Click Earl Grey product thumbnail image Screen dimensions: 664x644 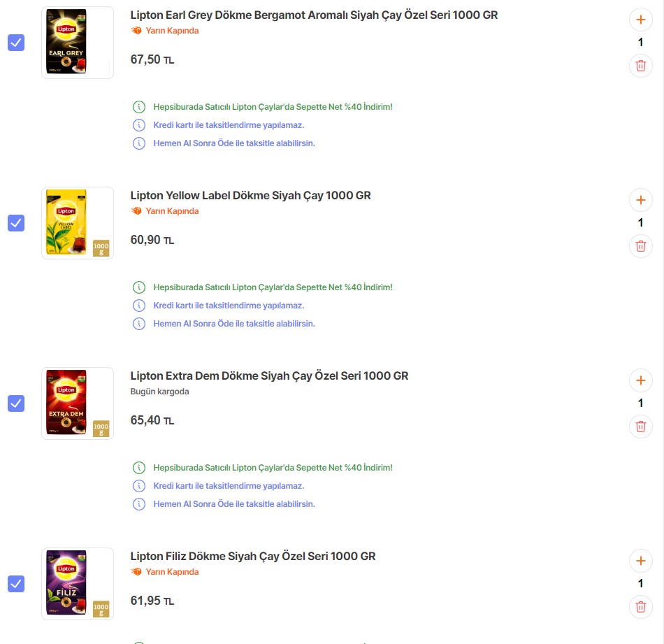point(77,43)
